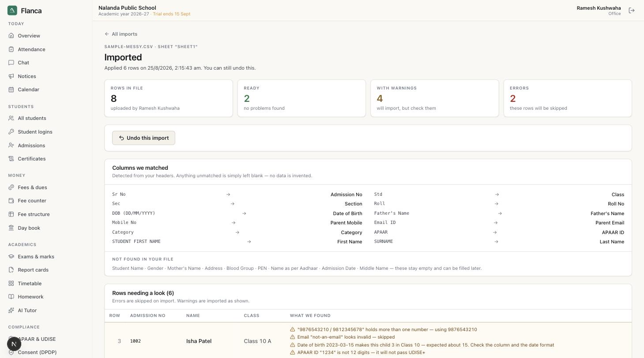Click the Admissions person-plus icon
Screen dimensions: 644x358
[11, 145]
